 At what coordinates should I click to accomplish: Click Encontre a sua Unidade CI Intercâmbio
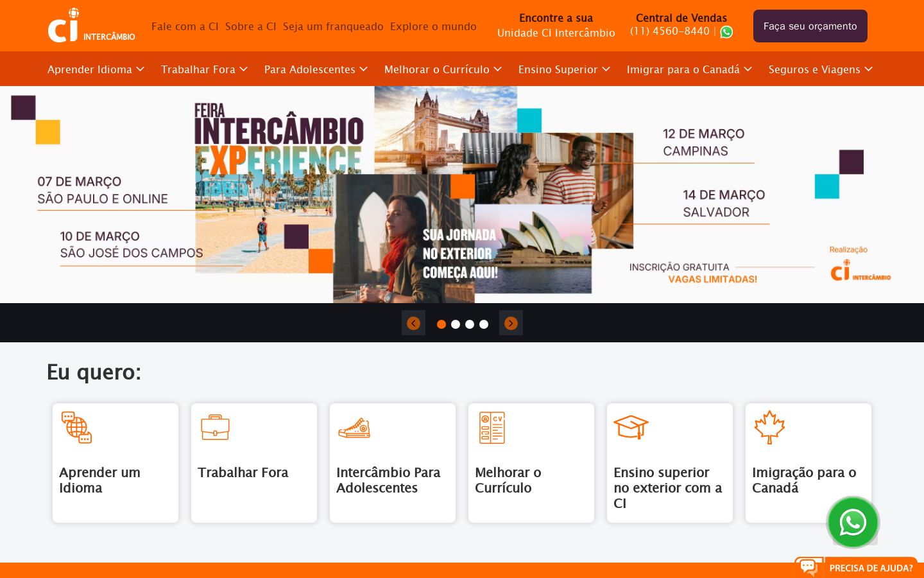(x=556, y=26)
